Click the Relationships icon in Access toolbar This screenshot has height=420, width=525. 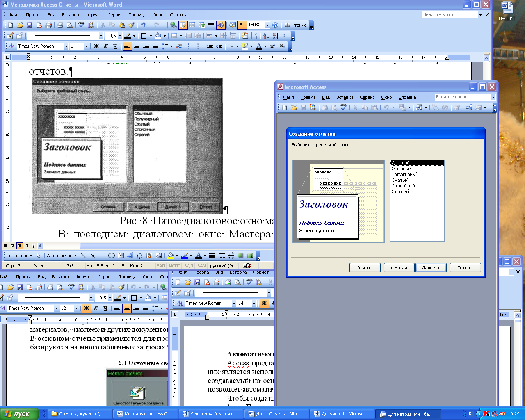tap(469, 107)
